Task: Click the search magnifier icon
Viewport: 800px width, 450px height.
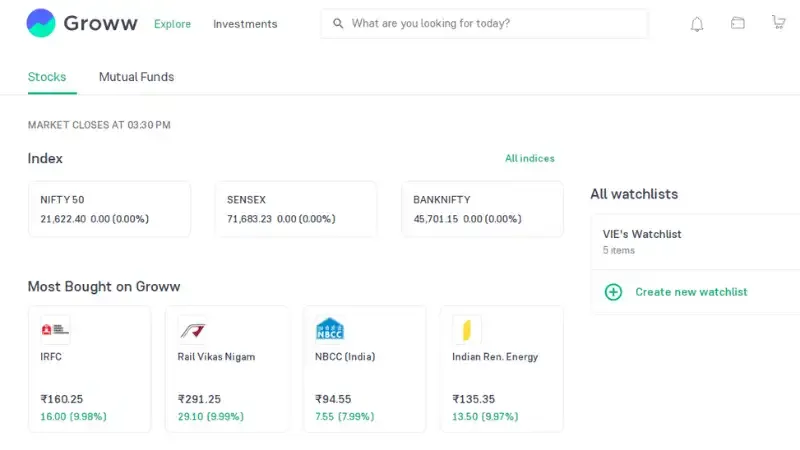Action: click(x=338, y=23)
